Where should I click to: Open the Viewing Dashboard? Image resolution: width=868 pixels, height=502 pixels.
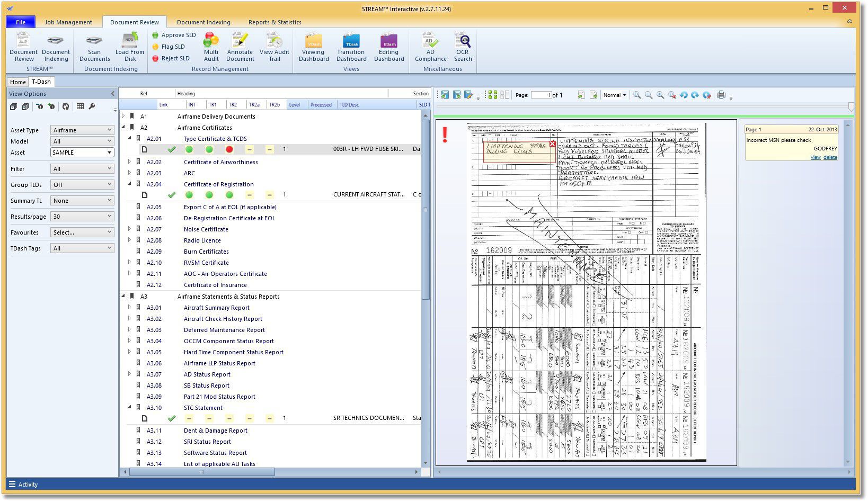coord(313,47)
